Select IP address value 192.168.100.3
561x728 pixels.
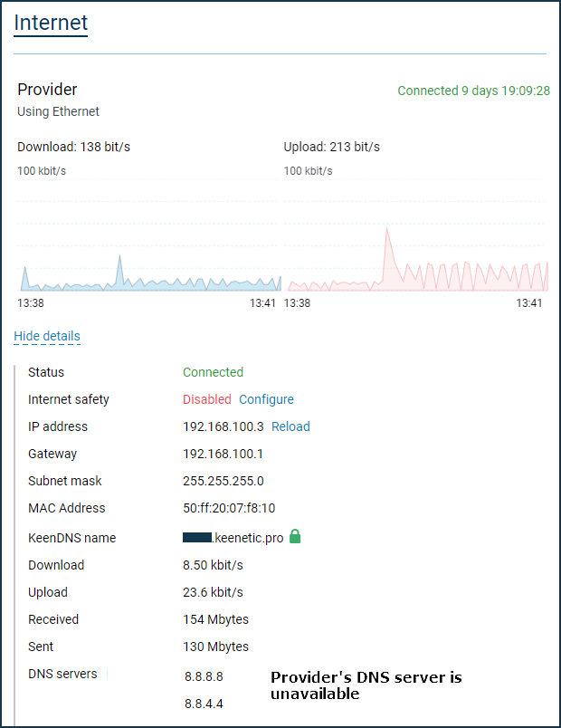[223, 426]
